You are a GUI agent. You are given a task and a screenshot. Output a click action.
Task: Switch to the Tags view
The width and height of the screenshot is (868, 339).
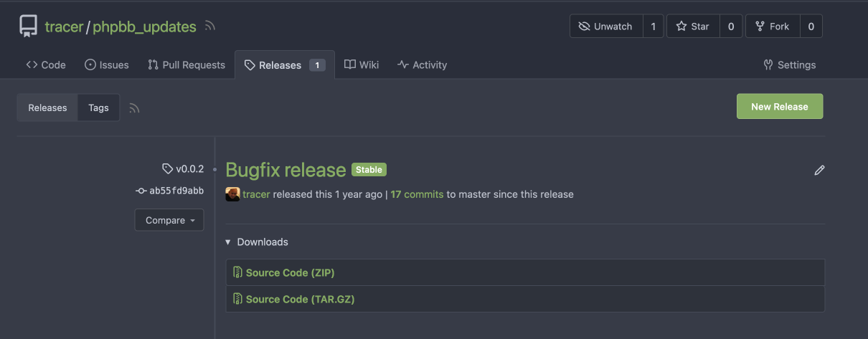click(98, 108)
